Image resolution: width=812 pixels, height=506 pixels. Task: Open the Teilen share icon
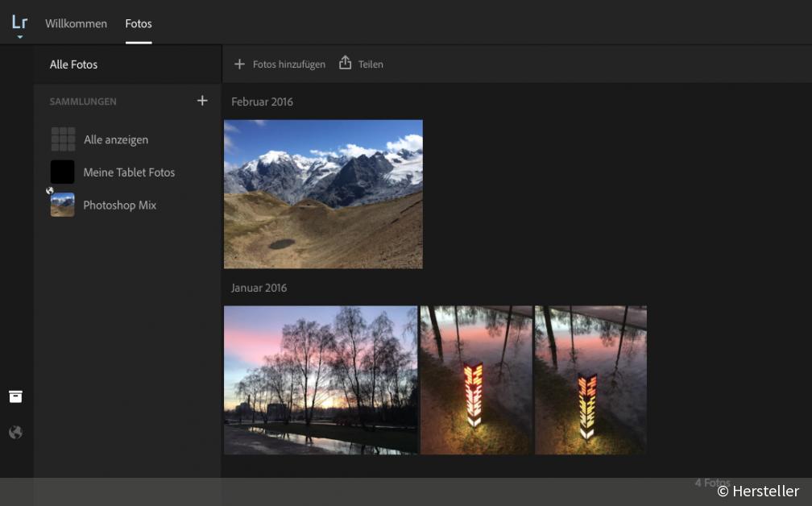coord(346,63)
